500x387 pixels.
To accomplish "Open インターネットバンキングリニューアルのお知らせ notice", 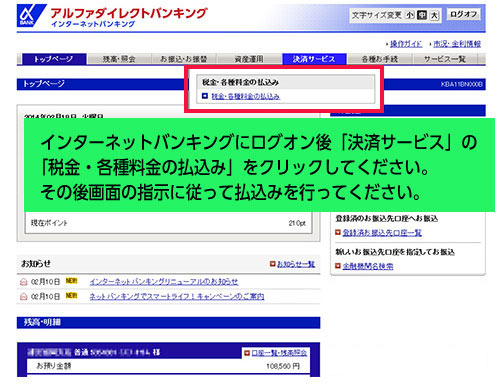I will (x=164, y=282).
